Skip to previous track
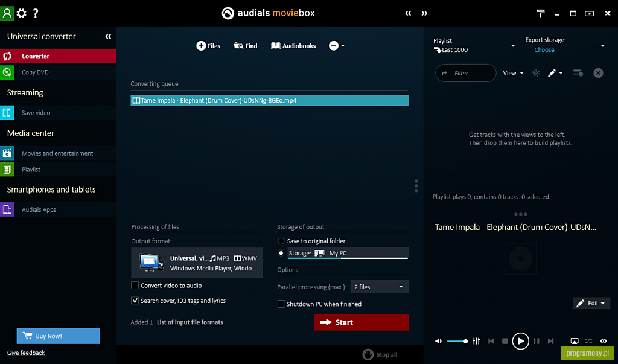This screenshot has height=364, width=618. click(x=491, y=341)
